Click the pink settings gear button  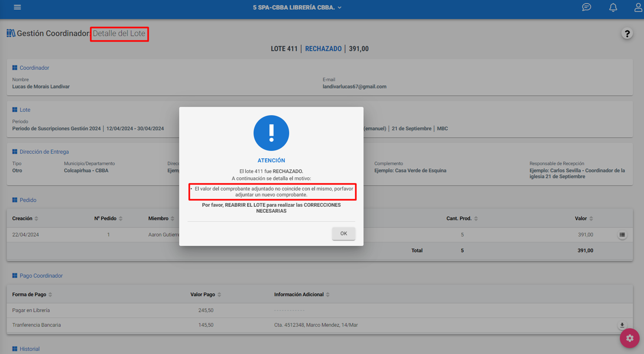629,338
